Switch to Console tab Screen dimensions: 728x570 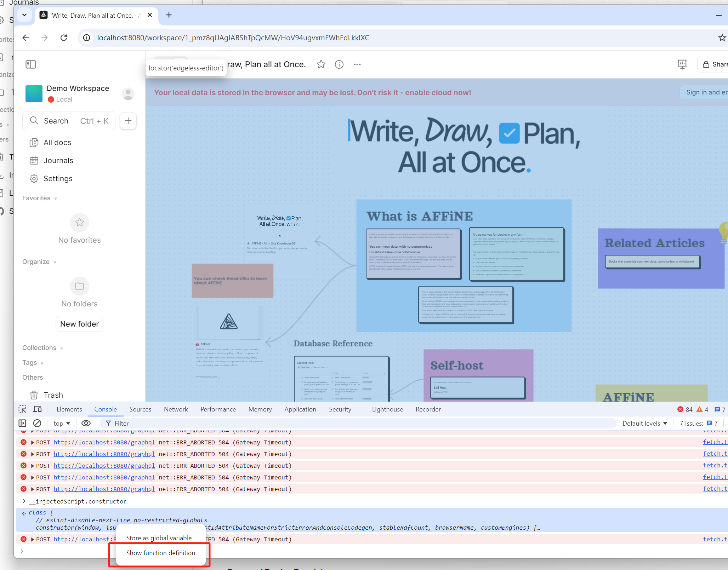tap(106, 409)
